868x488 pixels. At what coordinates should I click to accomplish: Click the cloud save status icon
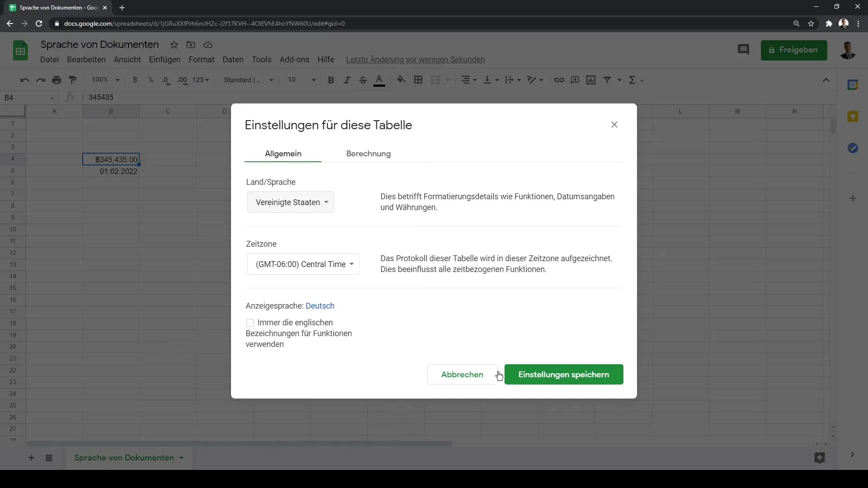tap(208, 45)
